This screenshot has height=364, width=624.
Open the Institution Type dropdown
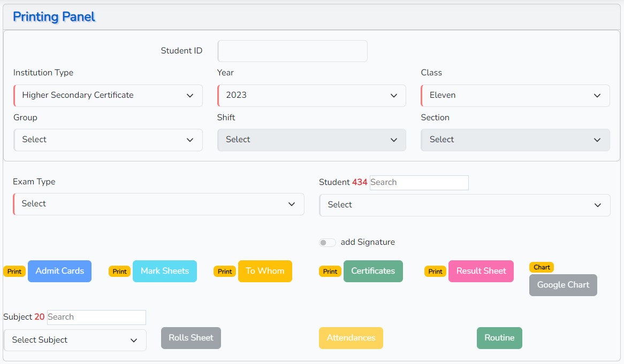click(108, 96)
